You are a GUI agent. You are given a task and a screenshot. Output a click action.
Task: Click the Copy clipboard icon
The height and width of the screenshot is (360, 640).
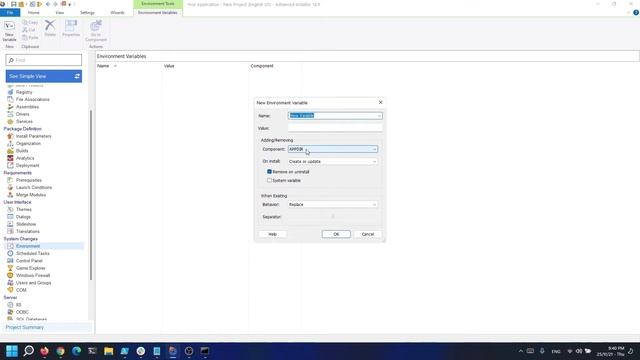pos(30,22)
